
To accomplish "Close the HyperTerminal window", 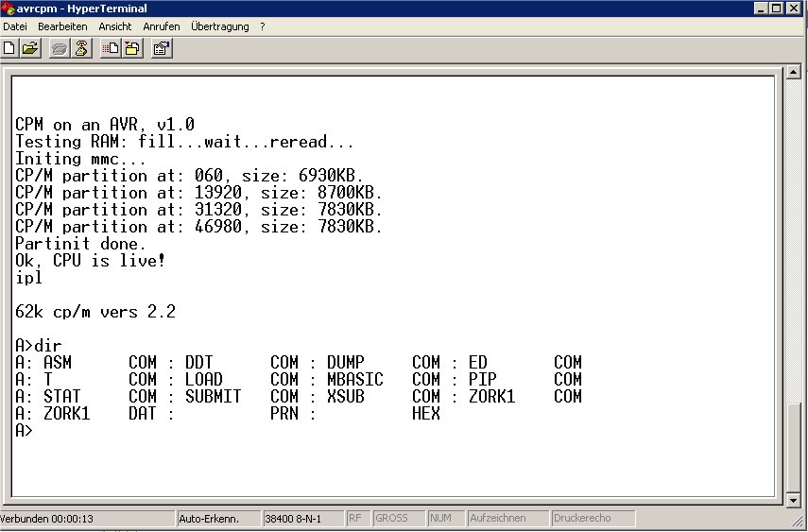I will 794,9.
